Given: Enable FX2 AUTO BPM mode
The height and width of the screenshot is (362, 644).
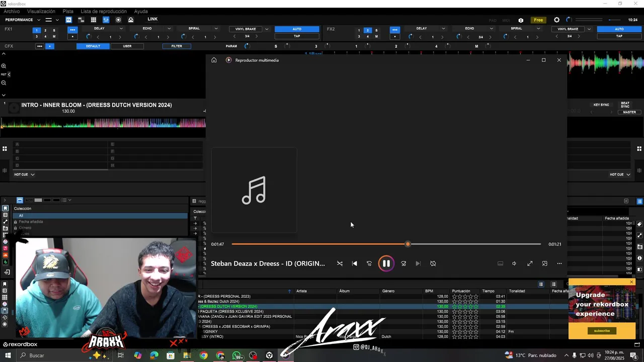Looking at the screenshot, I should [x=619, y=29].
